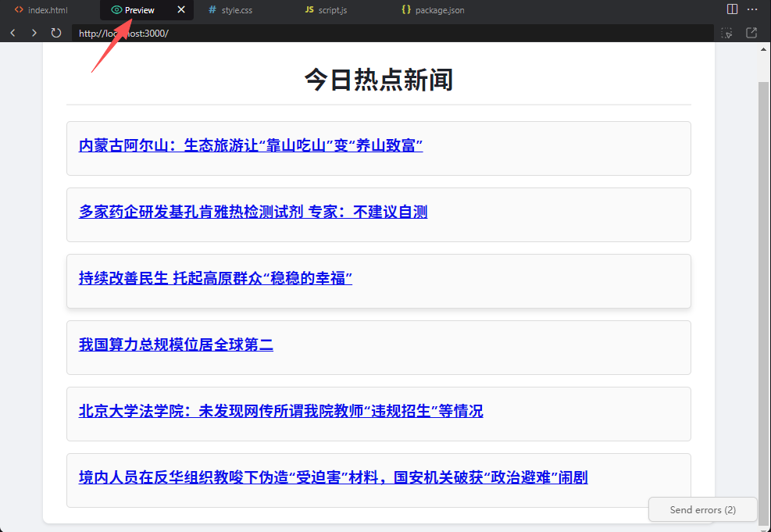Click the Send errors (2) button
This screenshot has width=771, height=532.
[703, 510]
